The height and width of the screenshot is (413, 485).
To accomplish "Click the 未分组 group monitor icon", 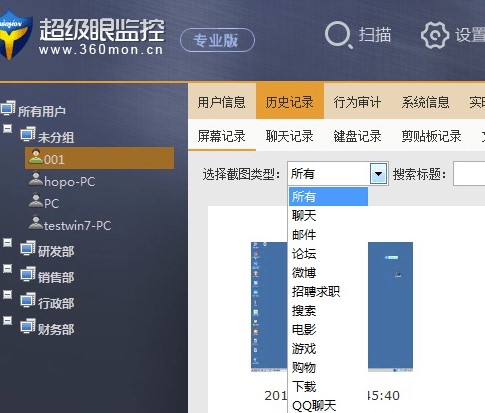I will pos(28,134).
